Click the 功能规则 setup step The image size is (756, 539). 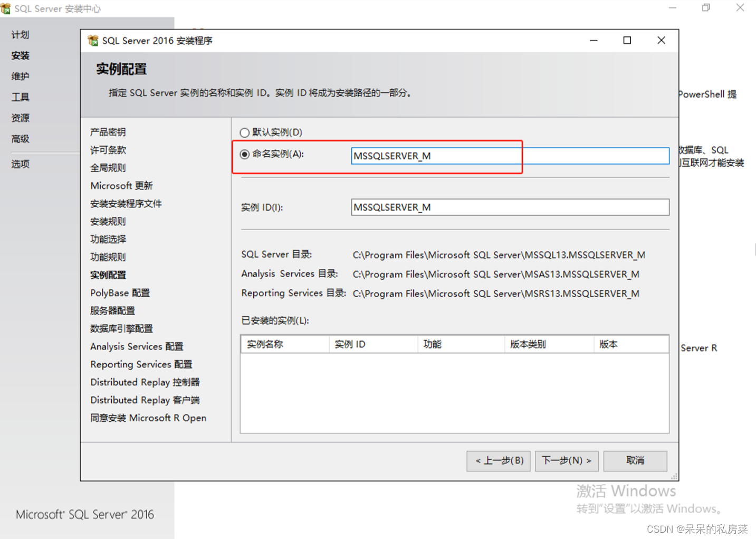(108, 257)
